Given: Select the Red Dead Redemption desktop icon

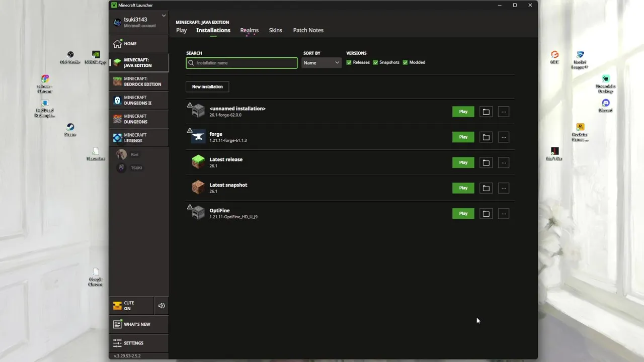Looking at the screenshot, I should 44,108.
